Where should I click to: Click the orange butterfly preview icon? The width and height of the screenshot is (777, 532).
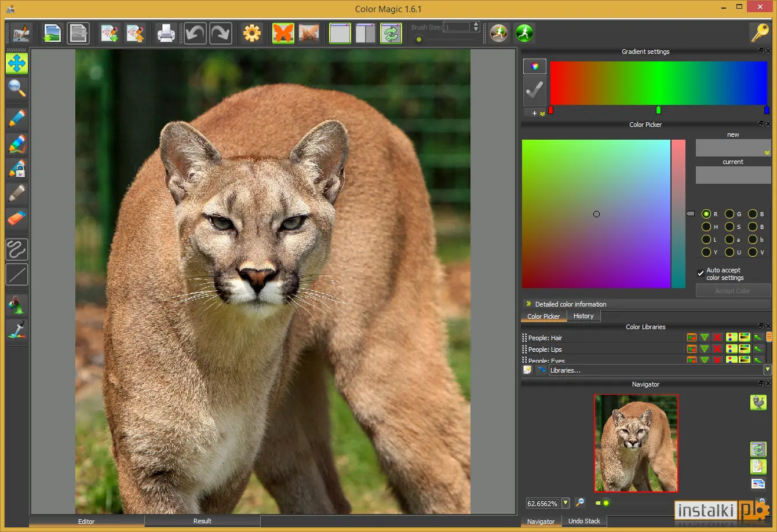coord(283,33)
